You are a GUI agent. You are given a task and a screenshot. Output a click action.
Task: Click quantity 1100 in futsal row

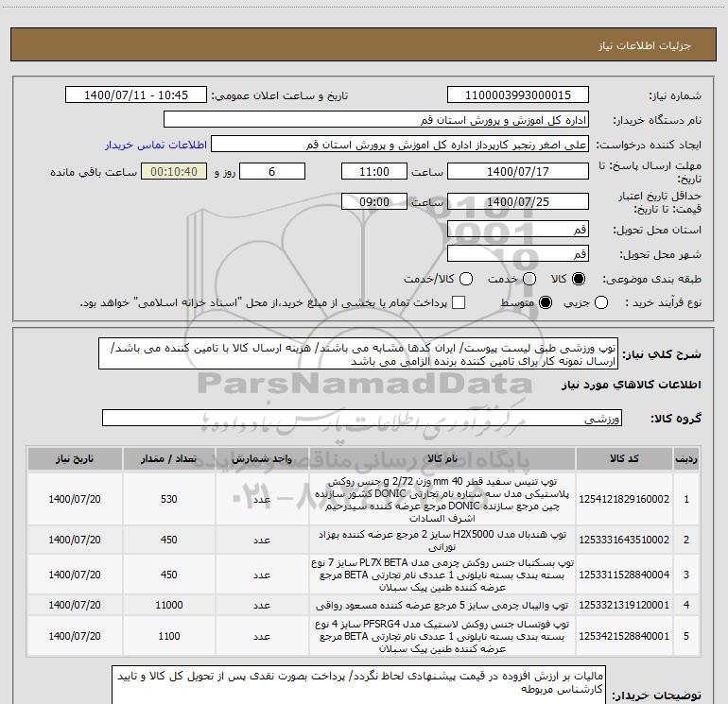tap(169, 636)
